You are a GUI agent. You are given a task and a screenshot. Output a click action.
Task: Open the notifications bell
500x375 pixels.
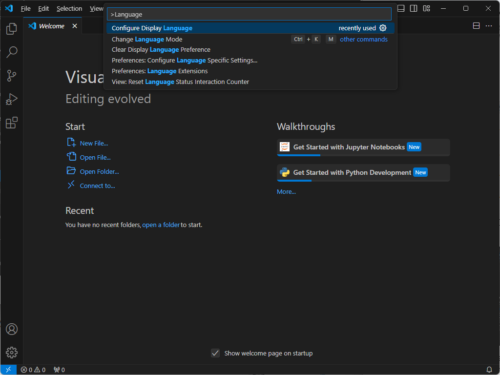(489, 369)
